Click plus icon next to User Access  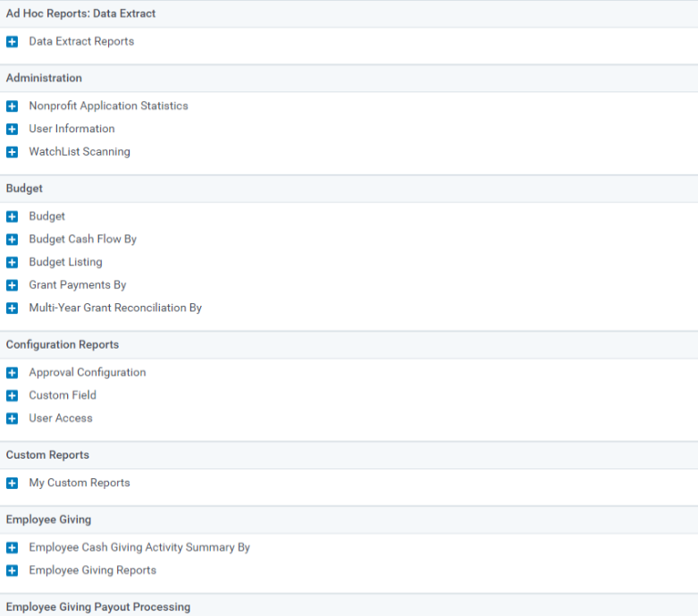pos(12,418)
